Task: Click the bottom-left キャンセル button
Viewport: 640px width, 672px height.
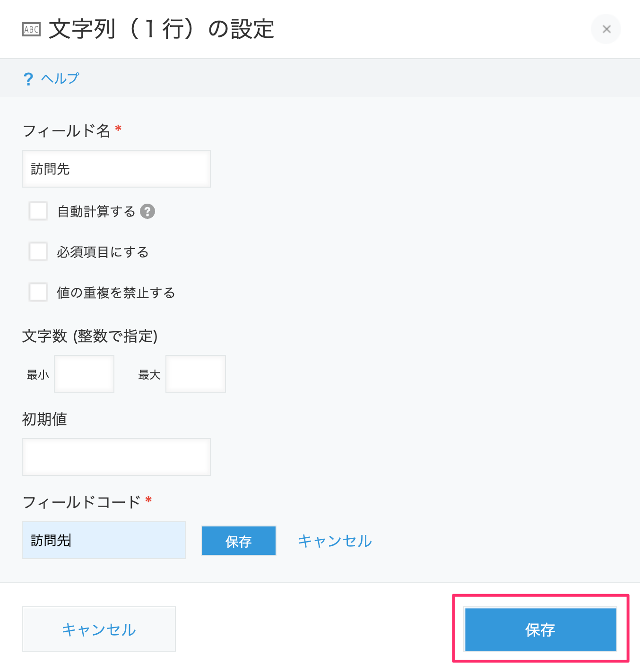Action: point(99,629)
